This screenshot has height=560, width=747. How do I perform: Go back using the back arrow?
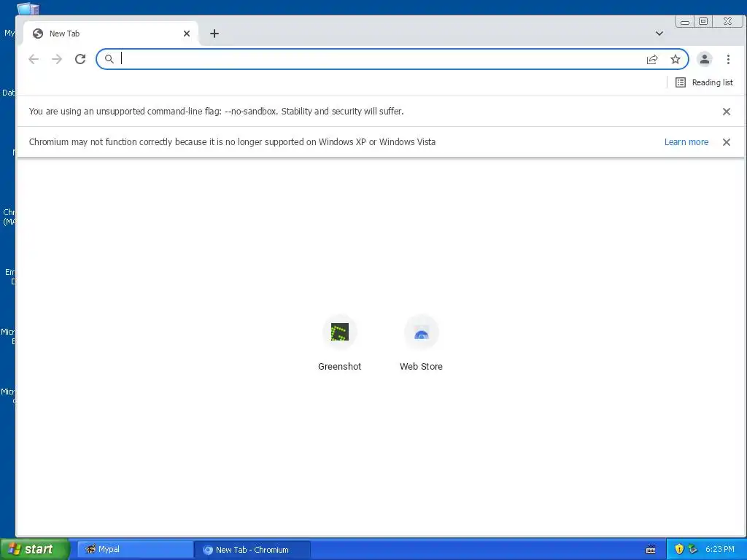[34, 59]
